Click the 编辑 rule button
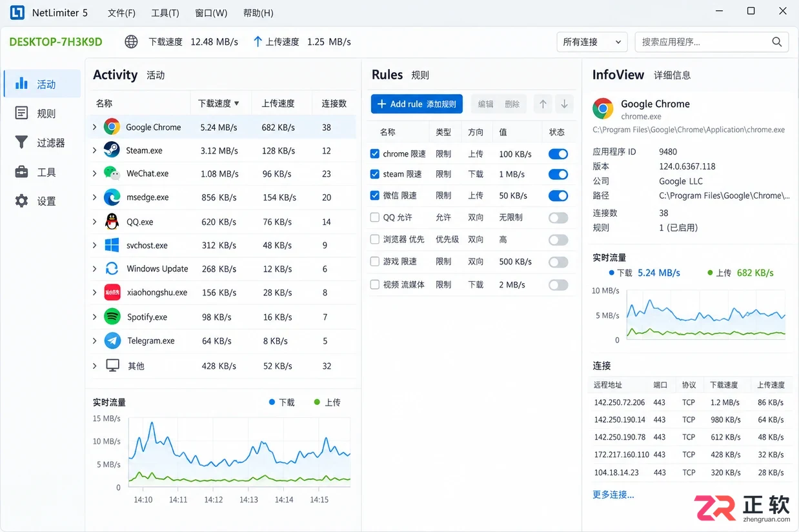Viewport: 799px width, 532px height. [x=485, y=104]
